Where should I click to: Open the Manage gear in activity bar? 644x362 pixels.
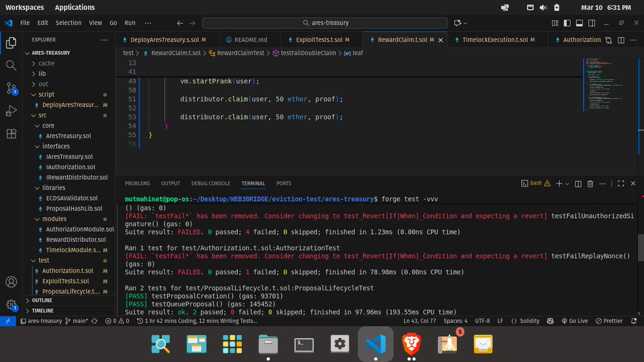pos(11,305)
